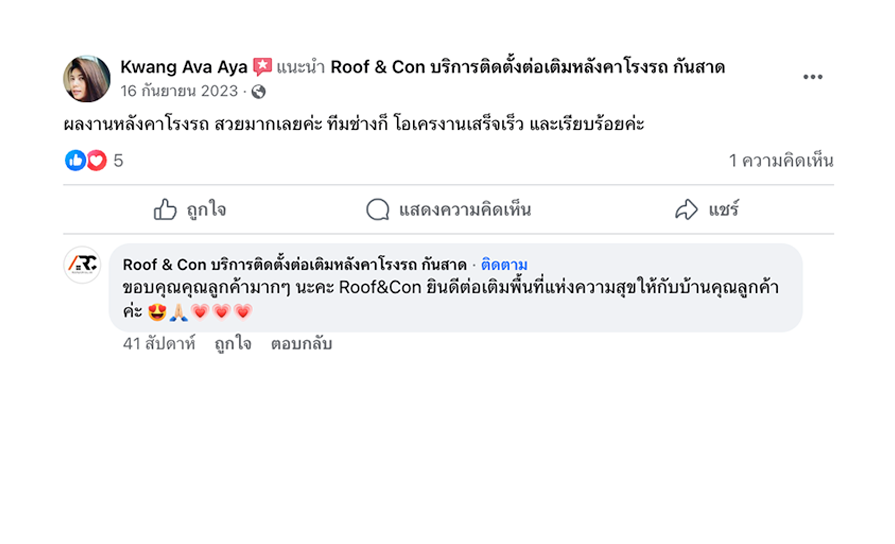Image resolution: width=895 pixels, height=544 pixels.
Task: Click the แสดงความคิดเห็น comment button
Action: 448,210
